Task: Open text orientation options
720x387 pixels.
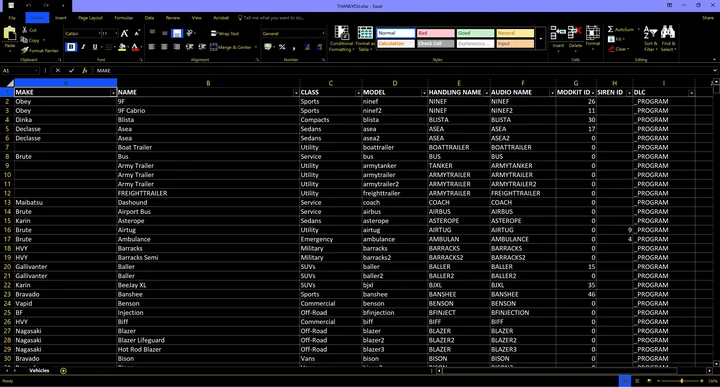Action: pyautogui.click(x=190, y=33)
